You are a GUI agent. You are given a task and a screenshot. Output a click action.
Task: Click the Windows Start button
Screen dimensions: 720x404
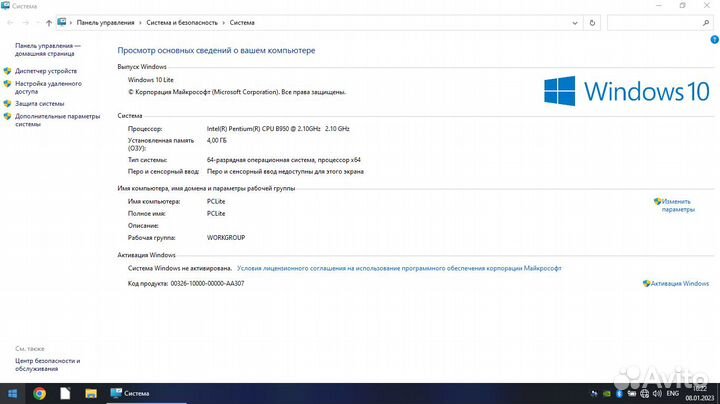click(13, 393)
